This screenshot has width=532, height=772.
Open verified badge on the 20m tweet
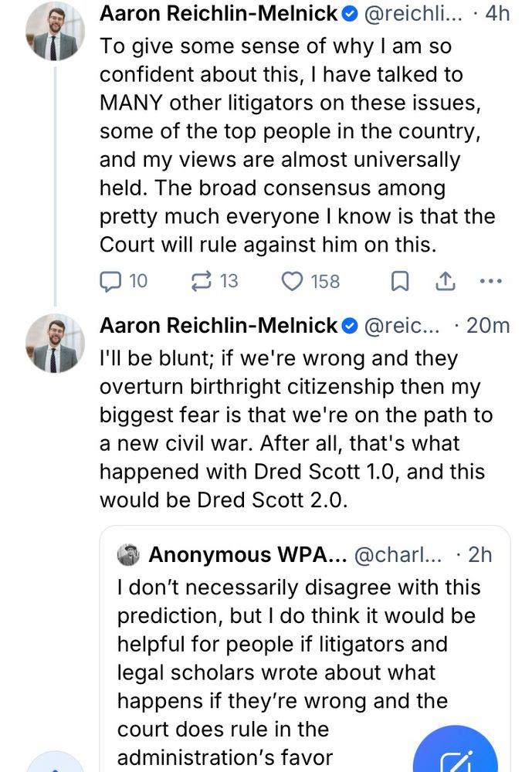[349, 326]
